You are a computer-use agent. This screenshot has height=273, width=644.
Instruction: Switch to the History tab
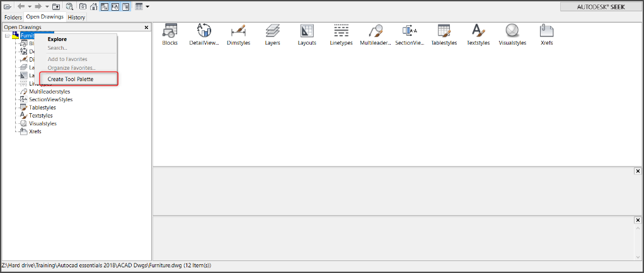[x=76, y=17]
